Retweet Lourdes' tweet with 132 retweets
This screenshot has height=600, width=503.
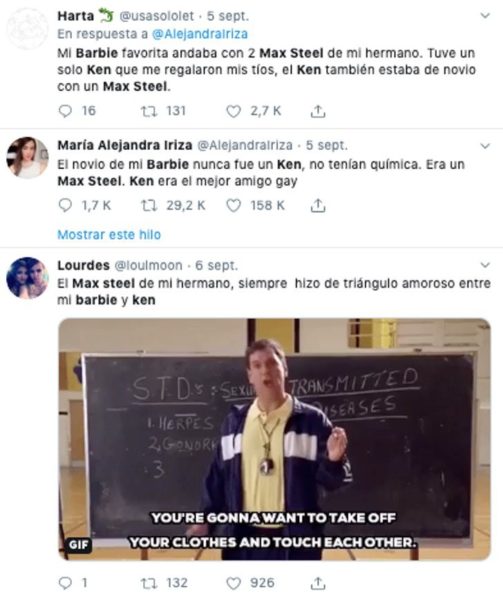tap(148, 583)
